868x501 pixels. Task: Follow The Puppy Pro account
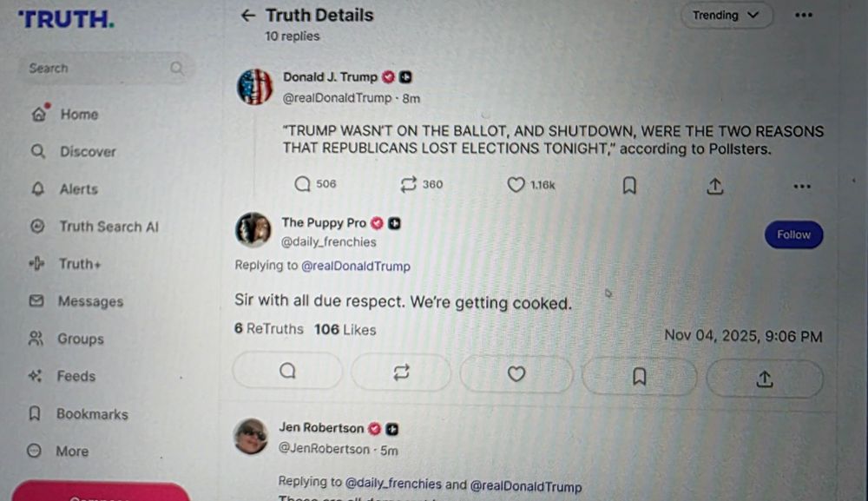(x=793, y=234)
